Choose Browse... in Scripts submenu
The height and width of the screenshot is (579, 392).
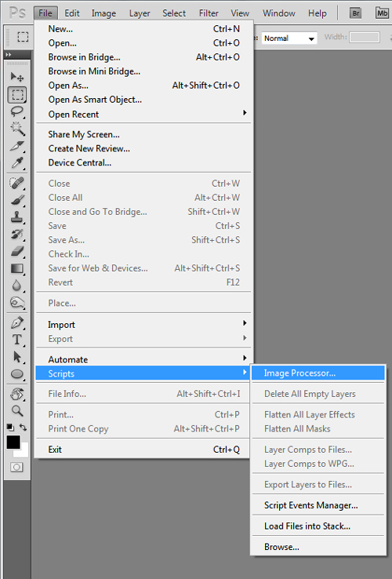tap(318, 547)
